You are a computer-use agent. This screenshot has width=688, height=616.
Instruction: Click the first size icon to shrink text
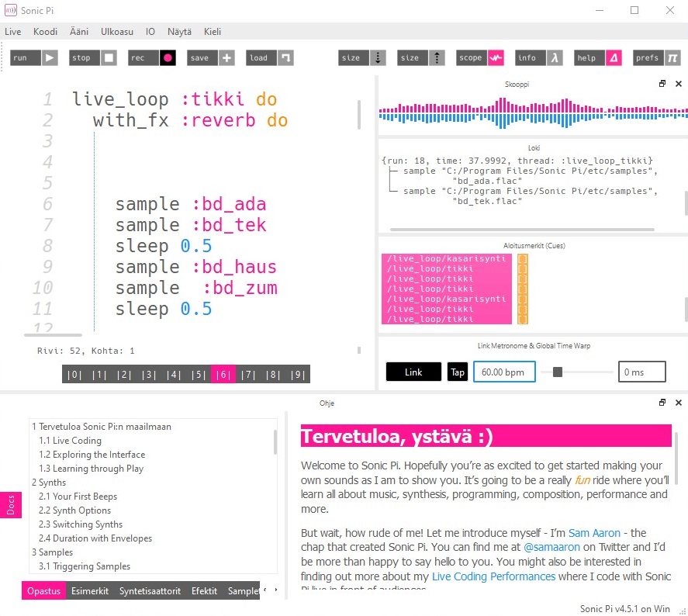[x=378, y=57]
